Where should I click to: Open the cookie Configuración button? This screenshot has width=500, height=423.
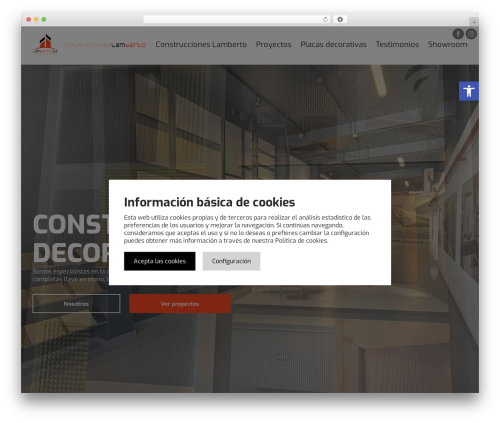(231, 261)
